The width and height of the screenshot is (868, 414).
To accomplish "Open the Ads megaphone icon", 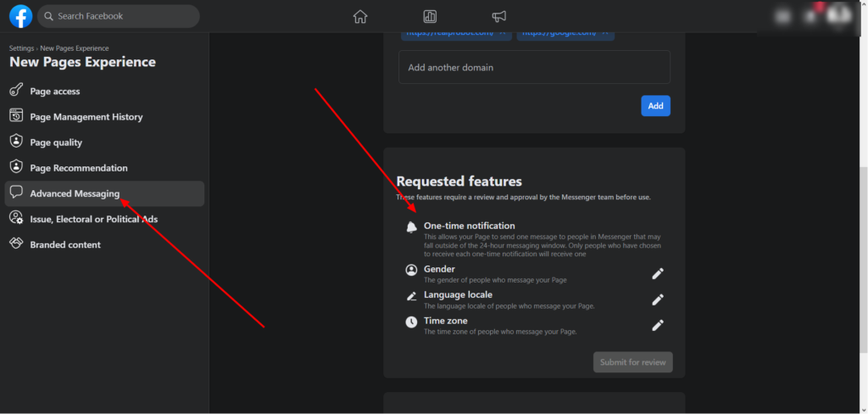I will click(x=498, y=17).
